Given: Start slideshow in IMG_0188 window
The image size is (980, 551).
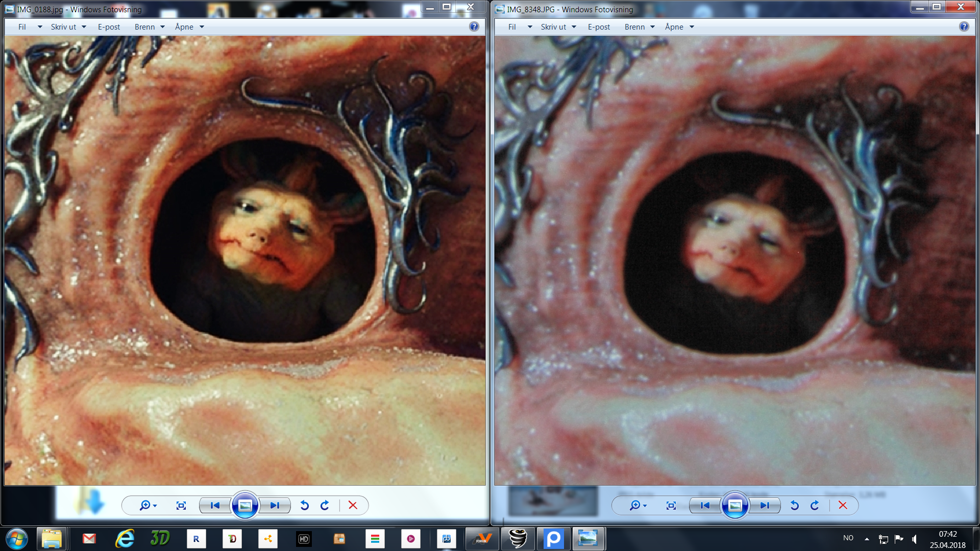Looking at the screenshot, I should [x=245, y=505].
